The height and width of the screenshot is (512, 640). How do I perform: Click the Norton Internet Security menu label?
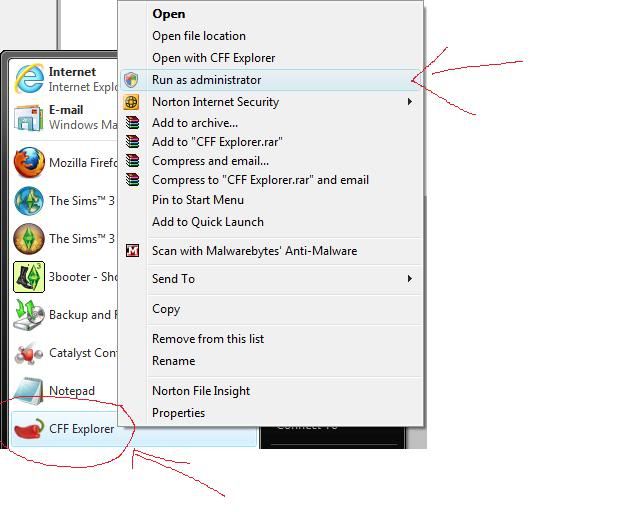(x=216, y=102)
